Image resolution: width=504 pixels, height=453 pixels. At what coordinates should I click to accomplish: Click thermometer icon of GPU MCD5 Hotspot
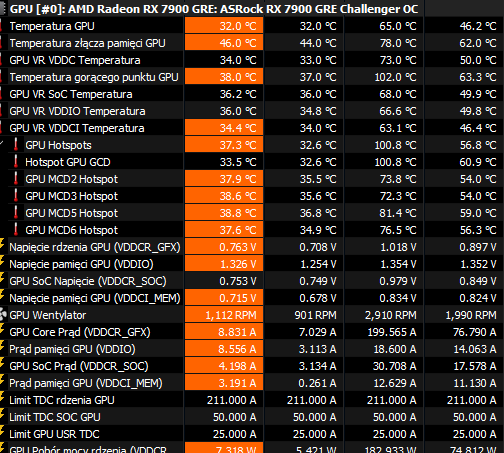[x=15, y=213]
